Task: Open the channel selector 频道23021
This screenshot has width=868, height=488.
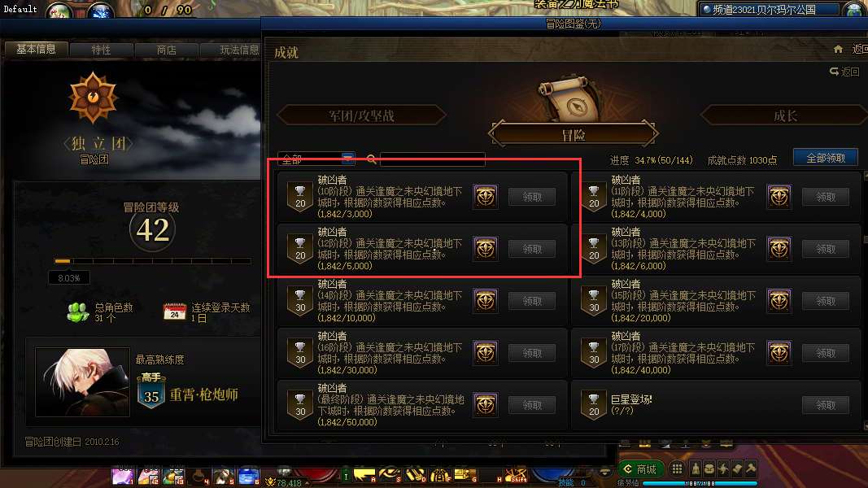Action: [770, 10]
